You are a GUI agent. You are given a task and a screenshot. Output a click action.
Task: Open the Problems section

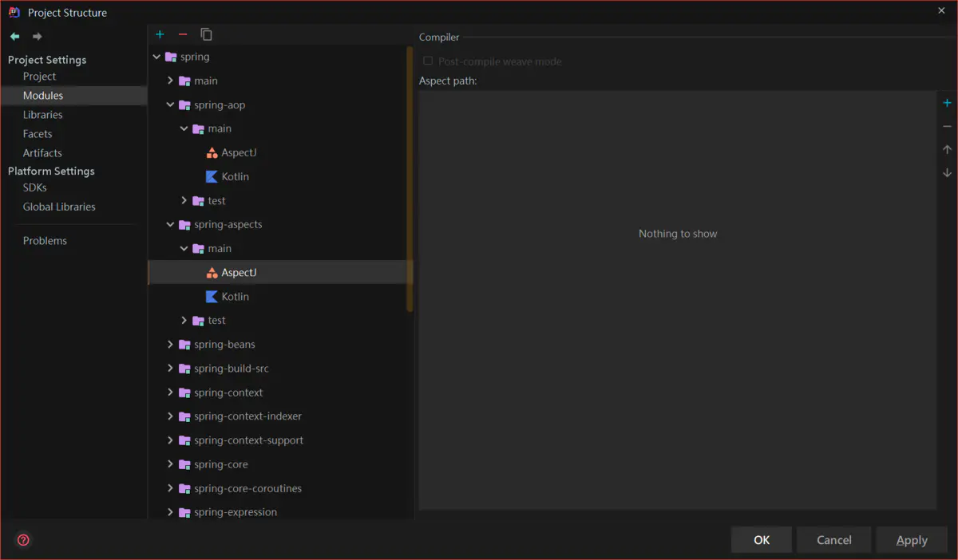coord(45,241)
